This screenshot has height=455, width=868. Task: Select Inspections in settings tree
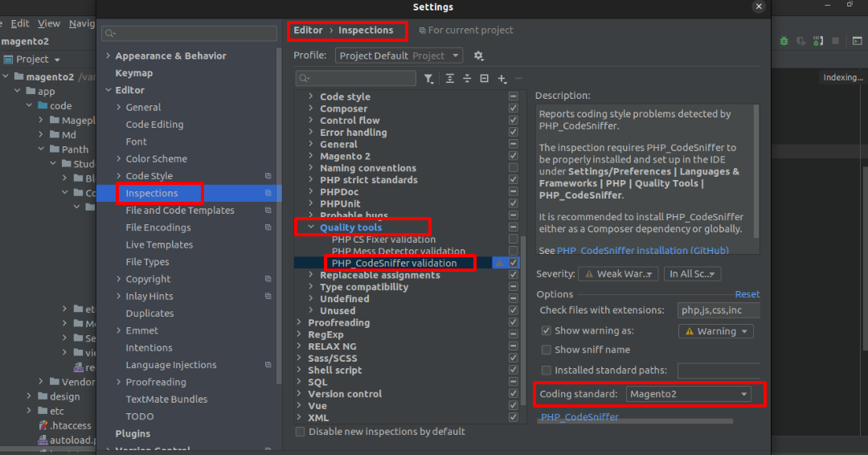[152, 193]
